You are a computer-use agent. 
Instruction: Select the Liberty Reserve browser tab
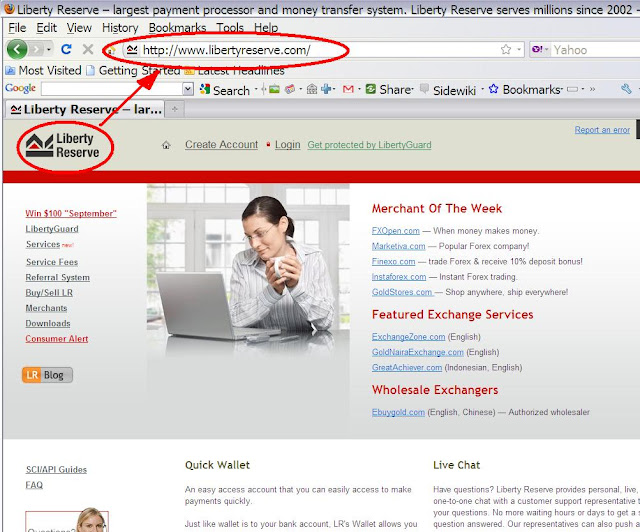pyautogui.click(x=85, y=109)
